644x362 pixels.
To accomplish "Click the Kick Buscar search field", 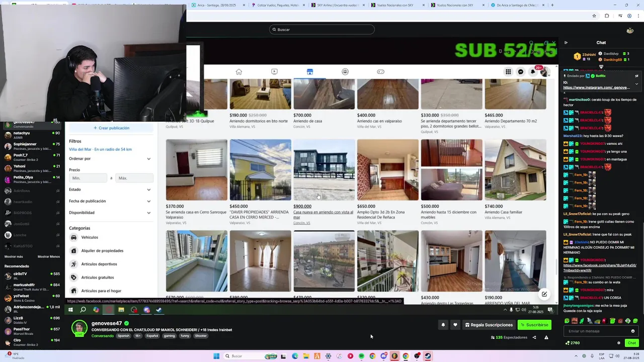I will (322, 30).
